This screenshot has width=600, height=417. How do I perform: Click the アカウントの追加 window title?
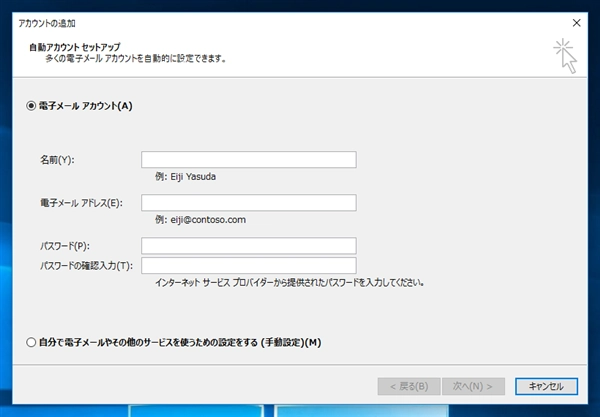click(x=47, y=23)
